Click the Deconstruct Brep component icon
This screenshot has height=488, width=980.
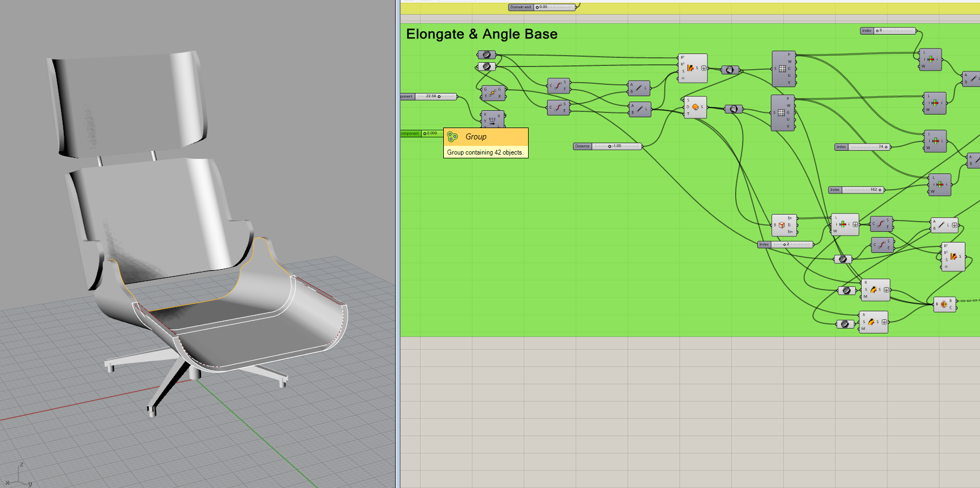[782, 225]
